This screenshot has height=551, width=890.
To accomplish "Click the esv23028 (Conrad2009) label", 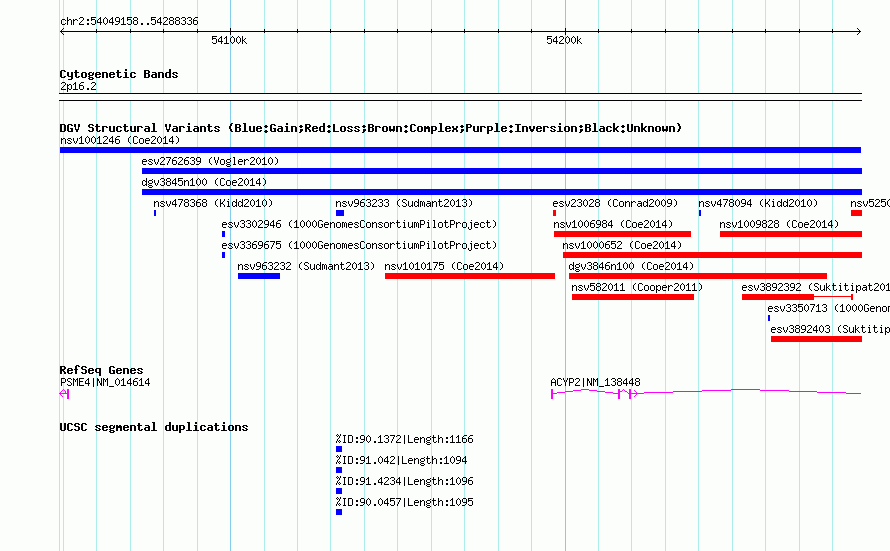I will [615, 203].
